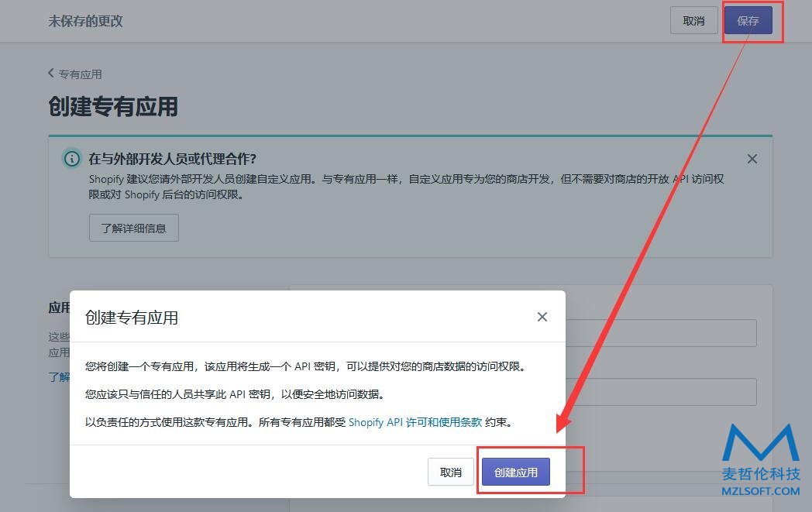Click the second input field behind the dialog
Image resolution: width=812 pixels, height=512 pixels.
[661, 392]
